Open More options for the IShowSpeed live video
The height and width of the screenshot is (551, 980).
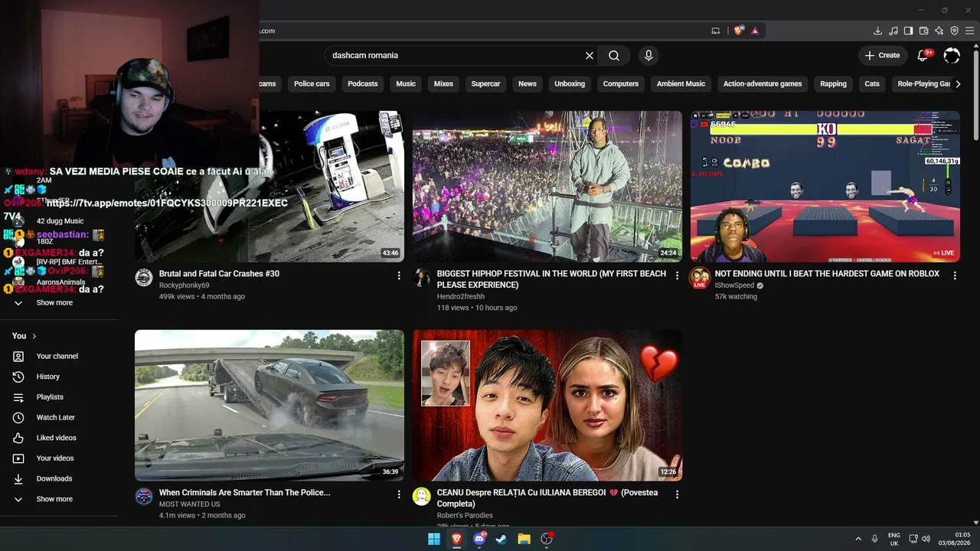point(955,275)
